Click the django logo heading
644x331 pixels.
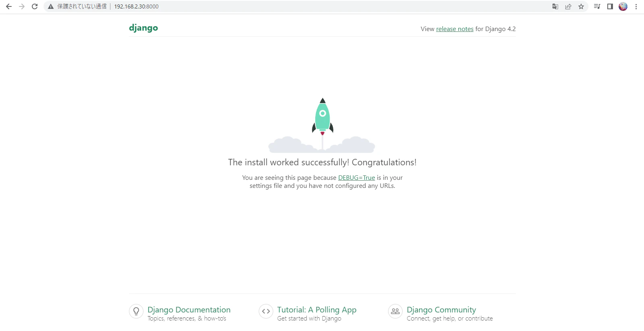pyautogui.click(x=143, y=28)
